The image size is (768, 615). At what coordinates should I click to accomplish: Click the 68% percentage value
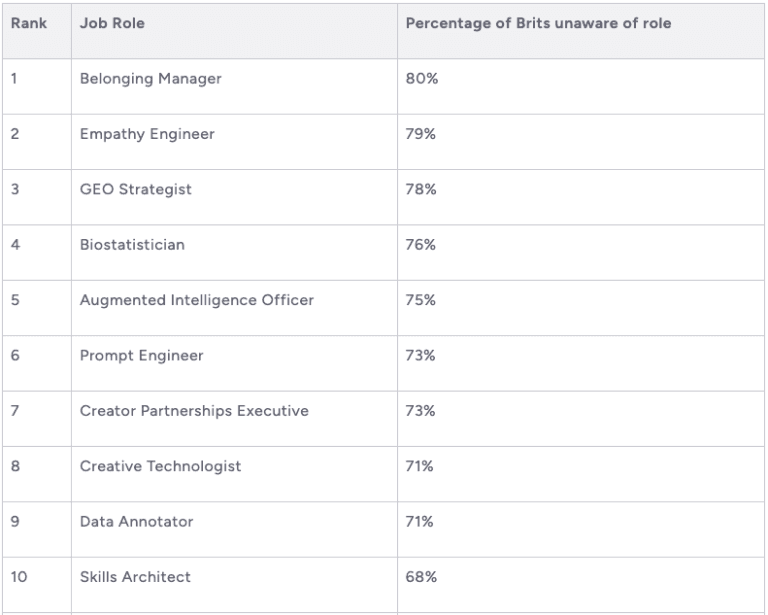pyautogui.click(x=421, y=577)
